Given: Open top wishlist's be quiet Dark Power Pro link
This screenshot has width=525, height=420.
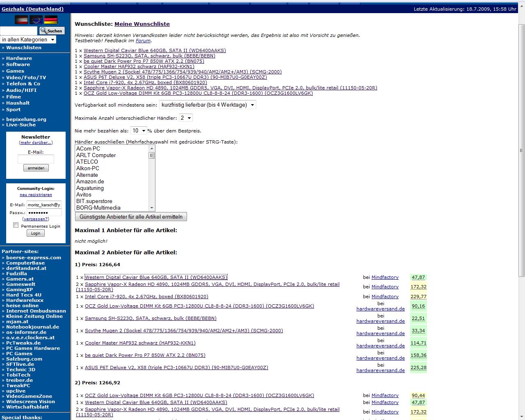Looking at the screenshot, I should coord(144,61).
